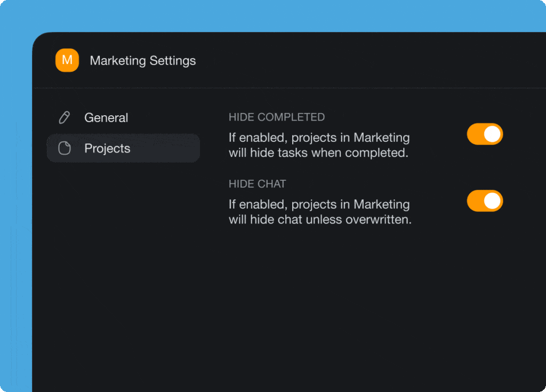
Task: Click the Hide Chat description text
Action: click(319, 211)
